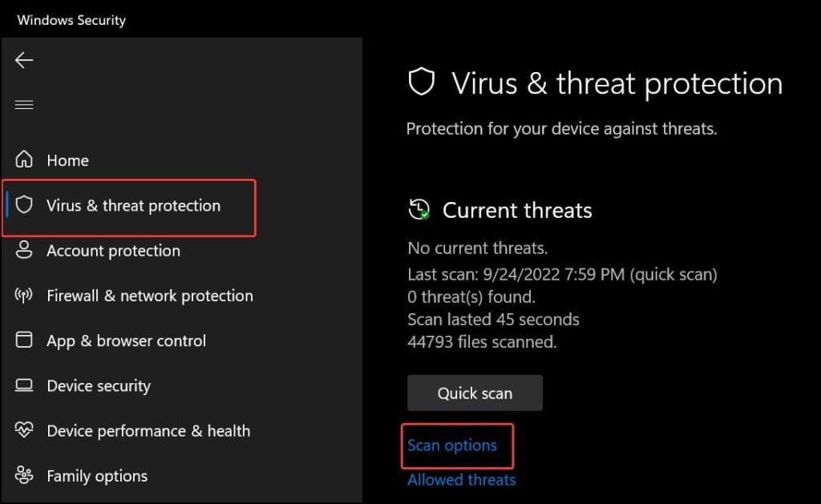Click the Family options people icon

22,475
